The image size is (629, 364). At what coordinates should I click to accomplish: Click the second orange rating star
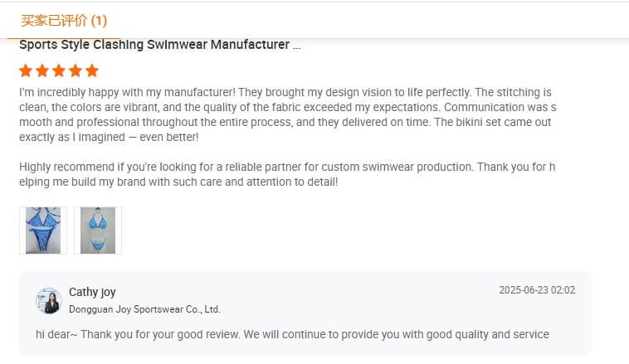pyautogui.click(x=42, y=70)
